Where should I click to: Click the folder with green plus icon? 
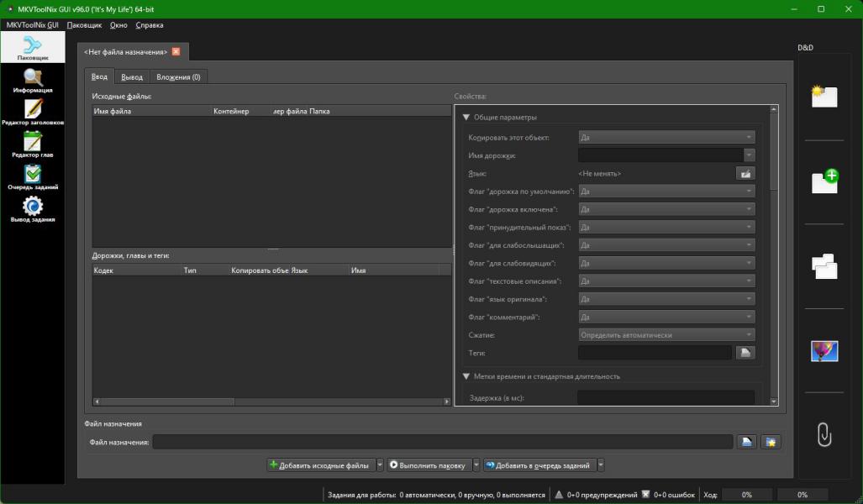click(824, 181)
